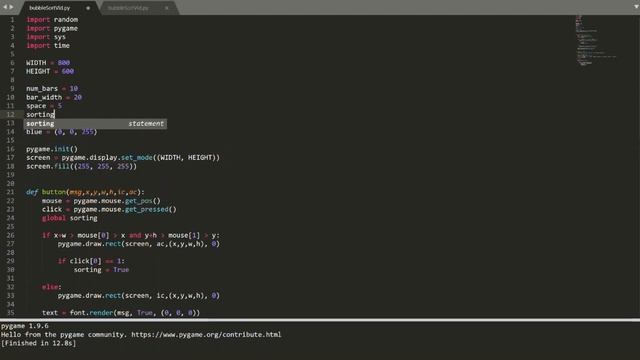Click the 'import pygame' line
Viewport: 640px width, 360px height.
click(52, 28)
